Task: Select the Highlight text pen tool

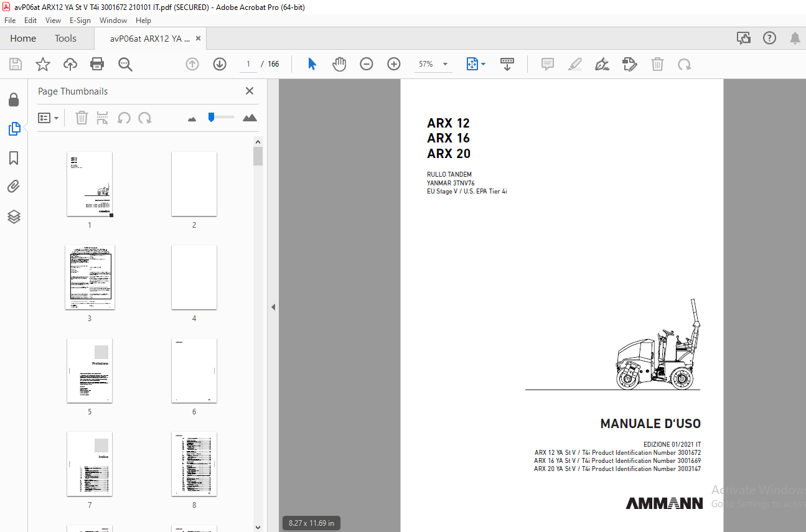Action: [x=575, y=64]
